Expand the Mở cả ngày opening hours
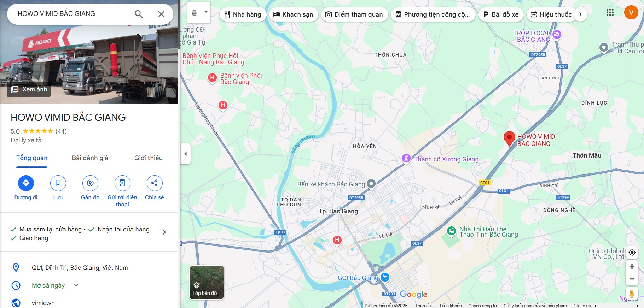Image resolution: width=644 pixels, height=308 pixels. (76, 285)
